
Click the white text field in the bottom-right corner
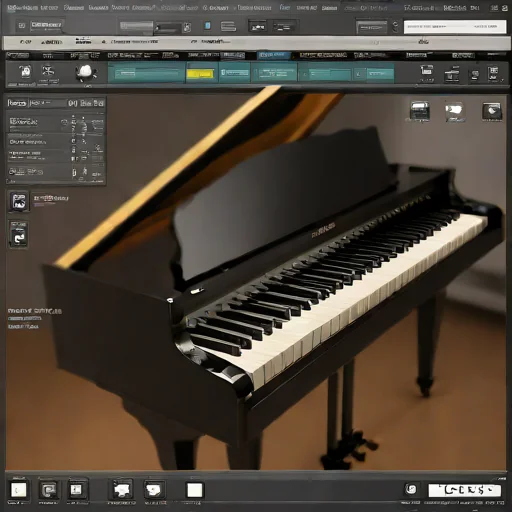coord(464,490)
